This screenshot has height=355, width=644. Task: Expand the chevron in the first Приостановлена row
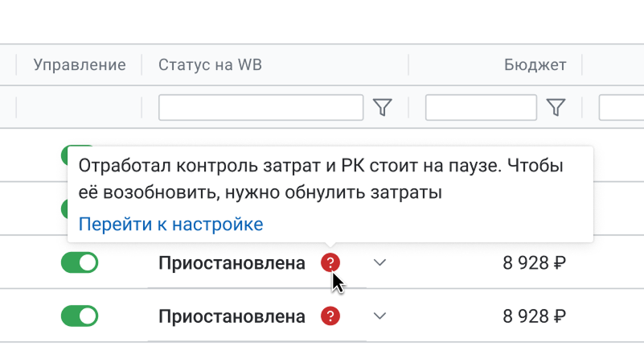(380, 262)
